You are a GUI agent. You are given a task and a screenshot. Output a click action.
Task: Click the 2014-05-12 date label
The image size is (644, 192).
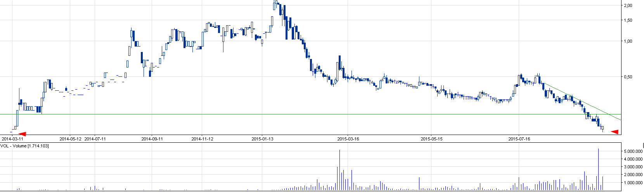(x=70, y=138)
